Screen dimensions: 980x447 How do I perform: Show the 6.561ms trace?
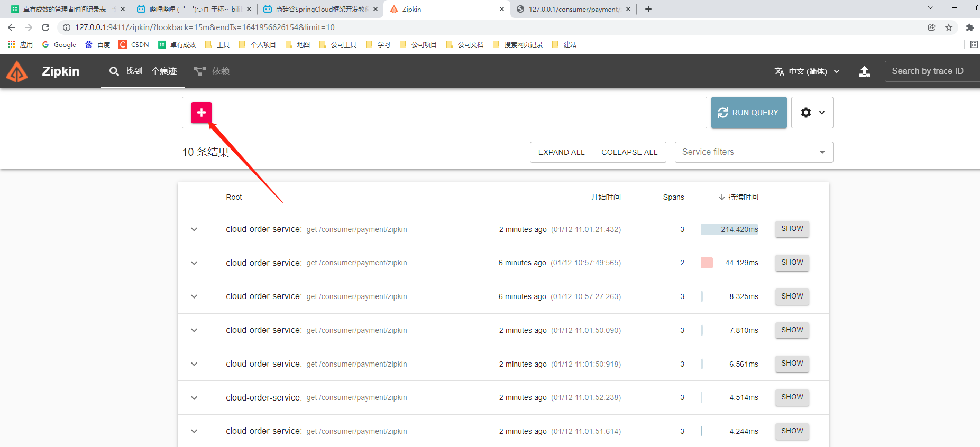792,364
